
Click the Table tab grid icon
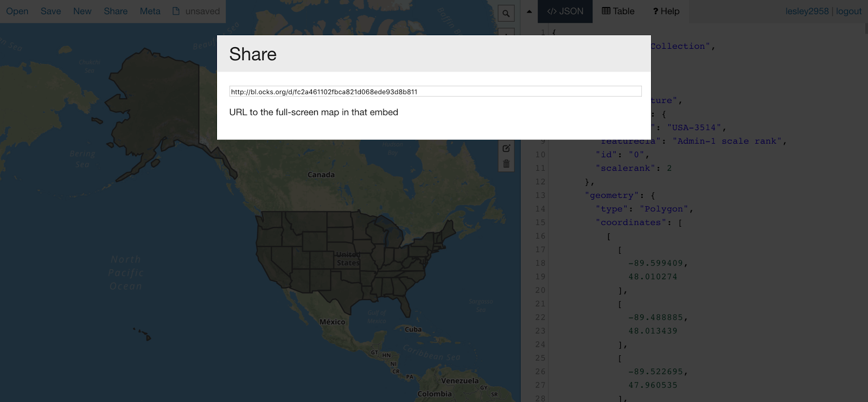pos(606,11)
